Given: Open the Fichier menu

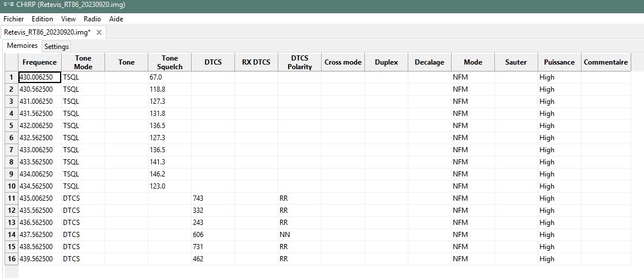Looking at the screenshot, I should pyautogui.click(x=13, y=19).
